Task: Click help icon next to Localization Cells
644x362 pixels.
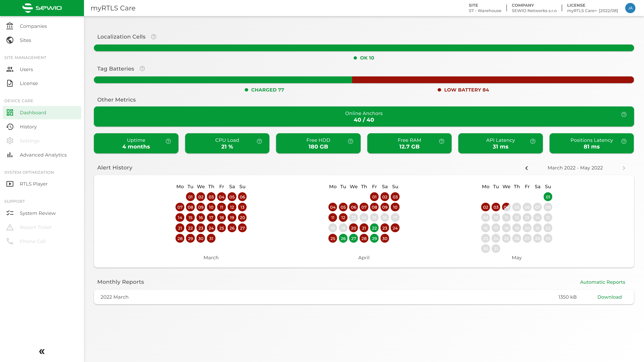Action: tap(153, 37)
